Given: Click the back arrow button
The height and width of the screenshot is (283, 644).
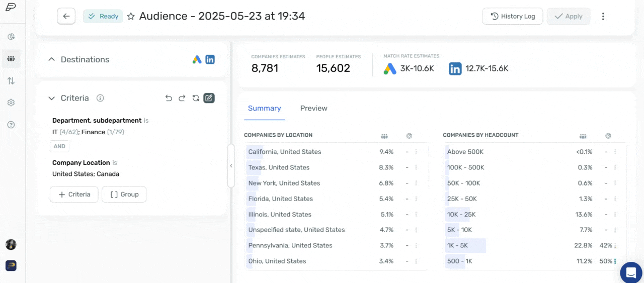Looking at the screenshot, I should (66, 16).
